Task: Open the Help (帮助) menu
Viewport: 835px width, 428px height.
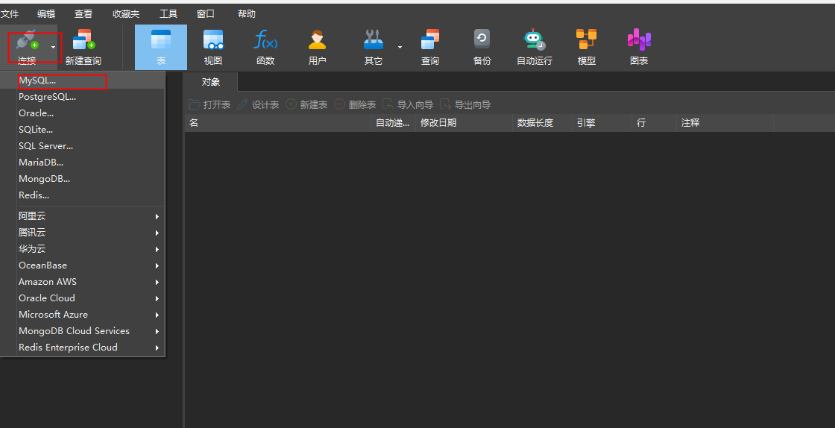Action: (x=247, y=14)
